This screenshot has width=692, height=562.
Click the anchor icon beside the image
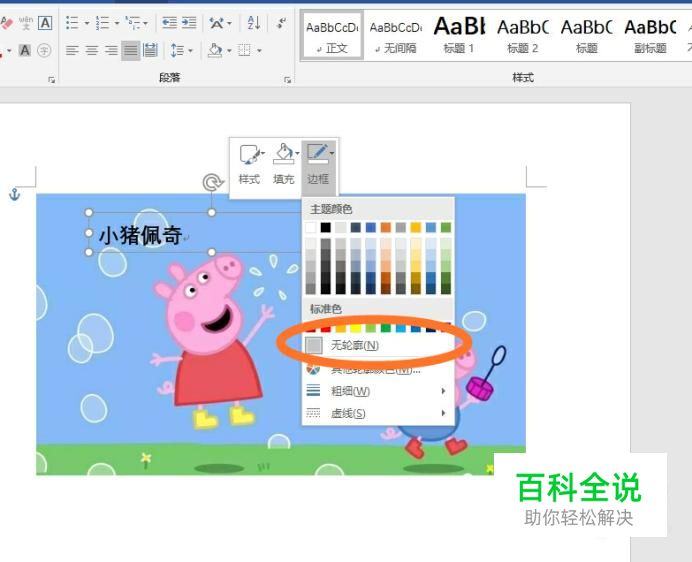pyautogui.click(x=15, y=194)
